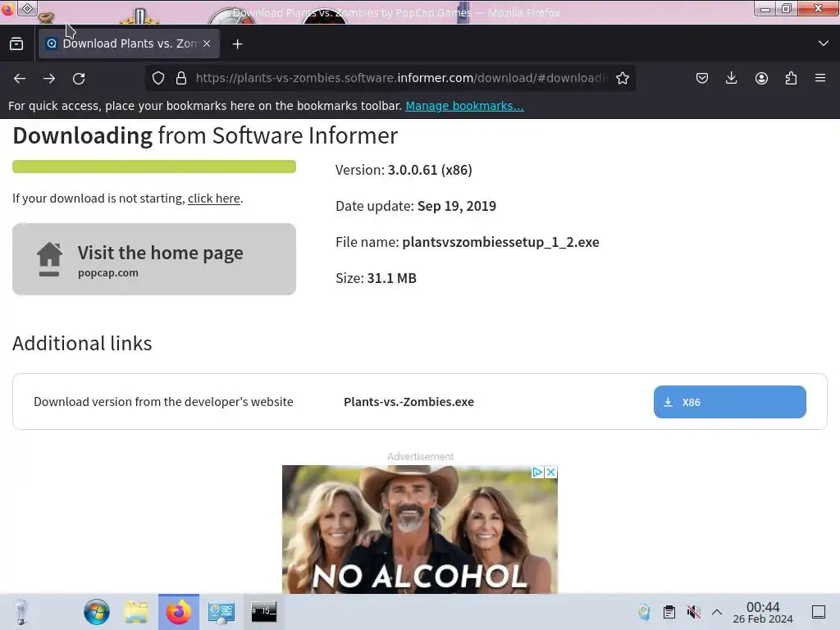Click the NO ALCOHOL advertisement image

point(420,529)
